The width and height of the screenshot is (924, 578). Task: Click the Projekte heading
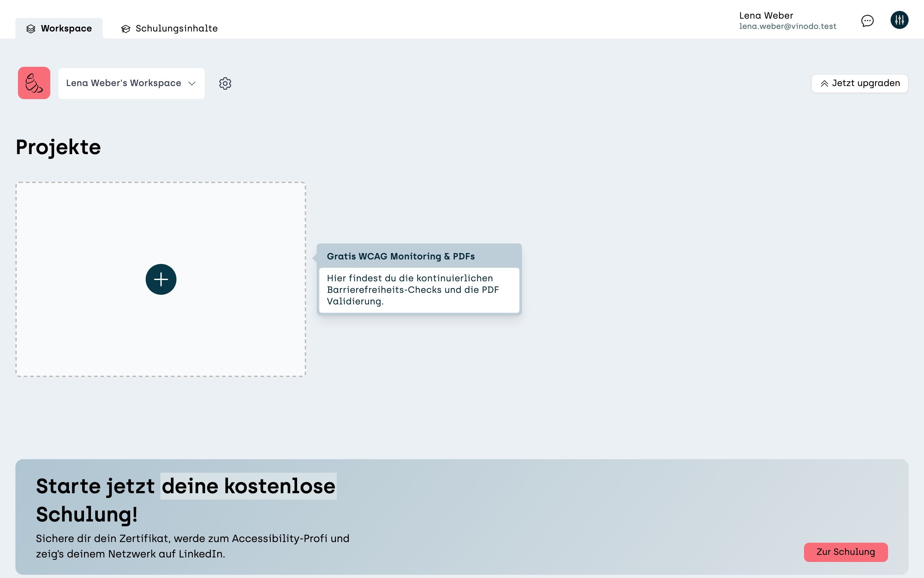point(58,147)
